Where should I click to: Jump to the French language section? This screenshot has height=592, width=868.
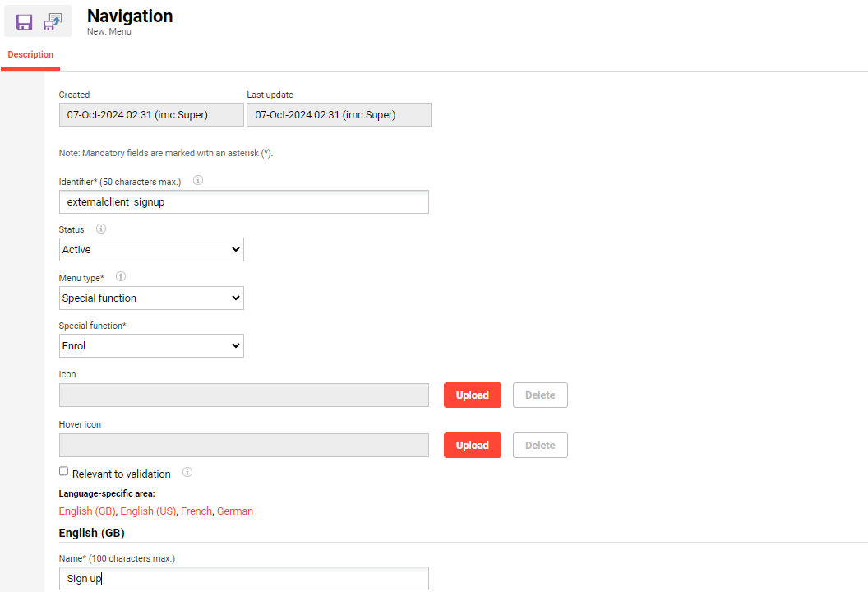(x=196, y=511)
